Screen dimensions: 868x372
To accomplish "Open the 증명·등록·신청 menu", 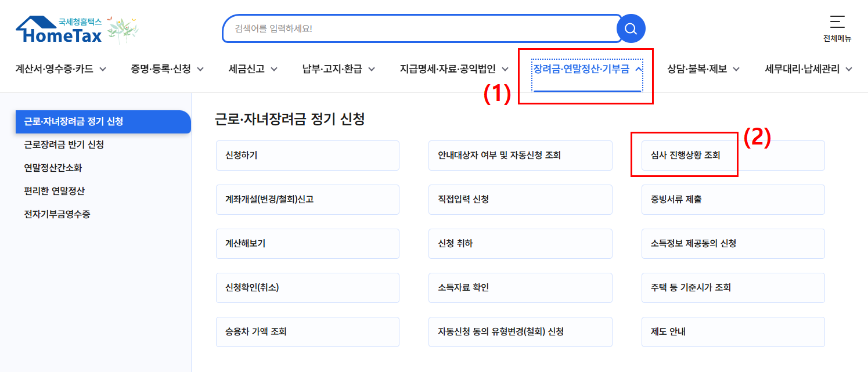I will [x=161, y=68].
